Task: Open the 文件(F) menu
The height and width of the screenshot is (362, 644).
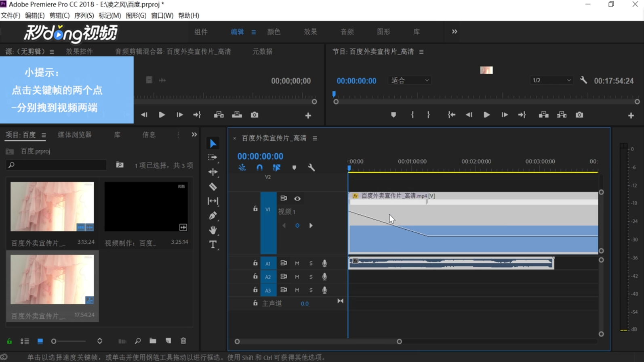Action: pos(11,15)
